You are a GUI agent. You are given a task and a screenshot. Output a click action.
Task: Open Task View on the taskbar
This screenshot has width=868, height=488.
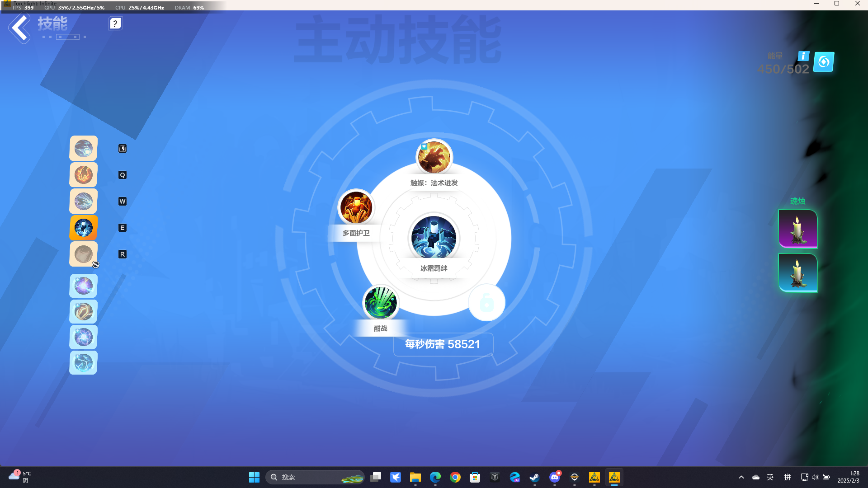[x=376, y=477]
